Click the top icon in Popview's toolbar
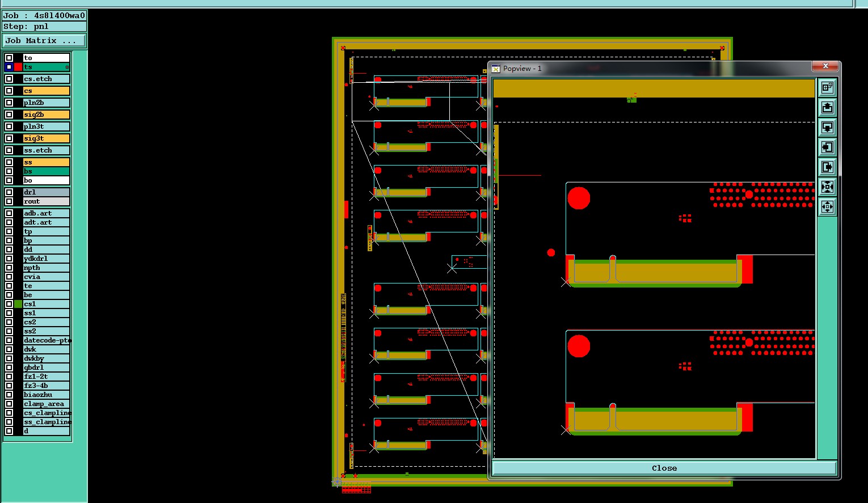Viewport: 868px width, 503px height. point(827,87)
